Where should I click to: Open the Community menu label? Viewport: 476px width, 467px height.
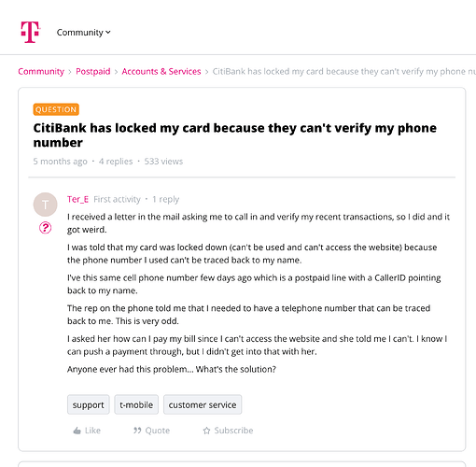[x=80, y=33]
